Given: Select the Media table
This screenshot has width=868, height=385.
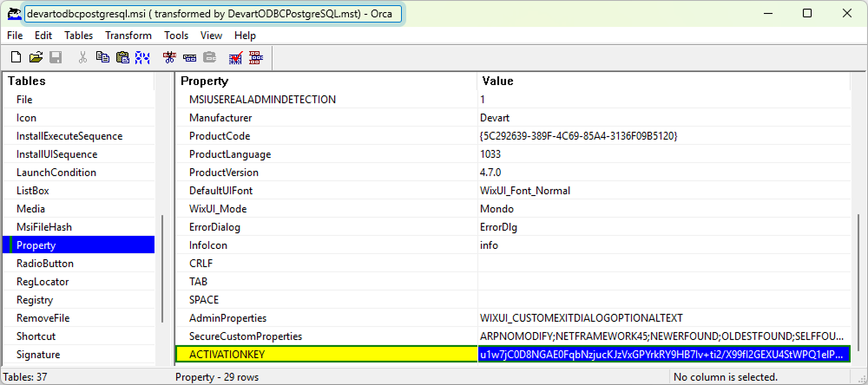Looking at the screenshot, I should (79, 209).
